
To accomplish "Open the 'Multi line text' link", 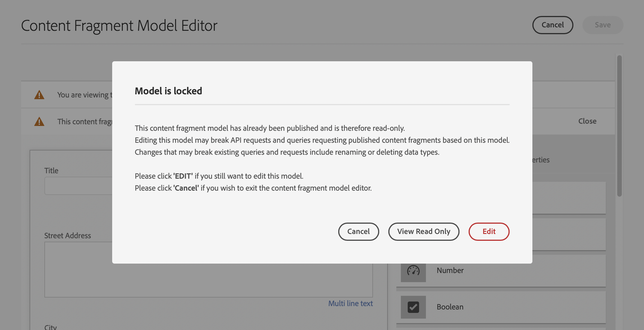I will [350, 303].
